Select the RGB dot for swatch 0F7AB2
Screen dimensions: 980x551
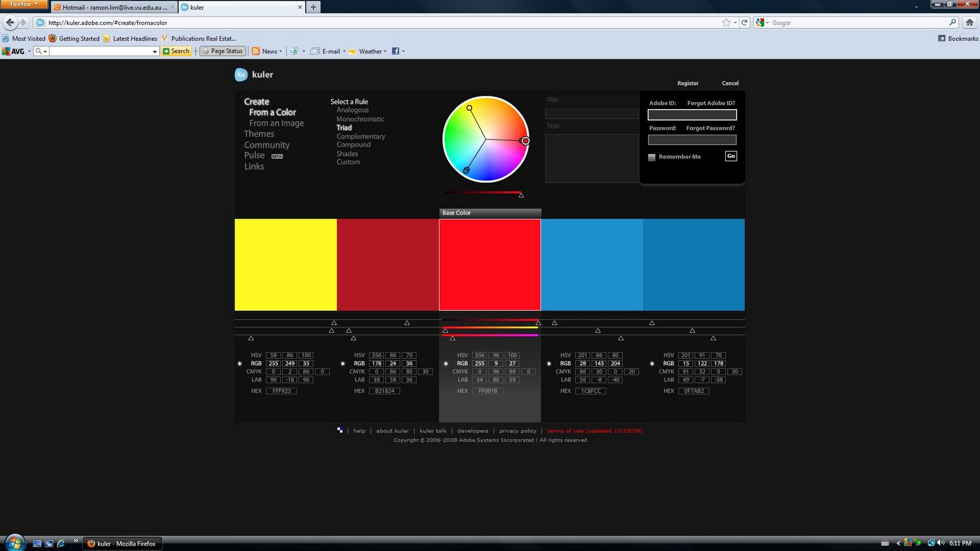click(x=652, y=364)
